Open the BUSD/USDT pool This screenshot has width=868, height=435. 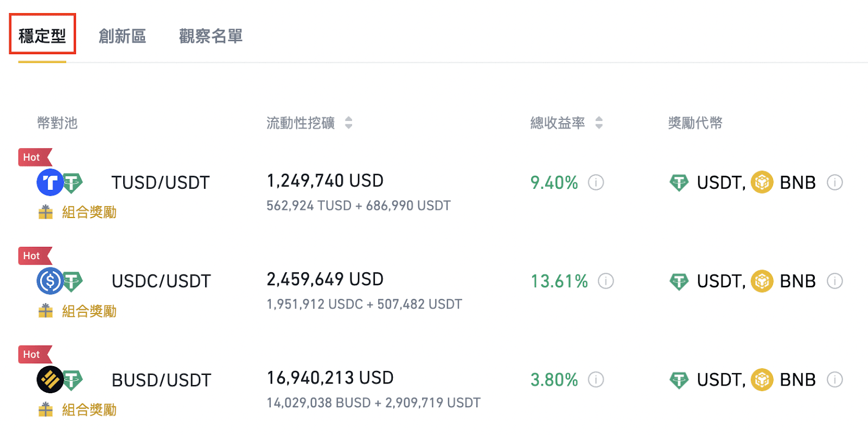click(x=161, y=380)
